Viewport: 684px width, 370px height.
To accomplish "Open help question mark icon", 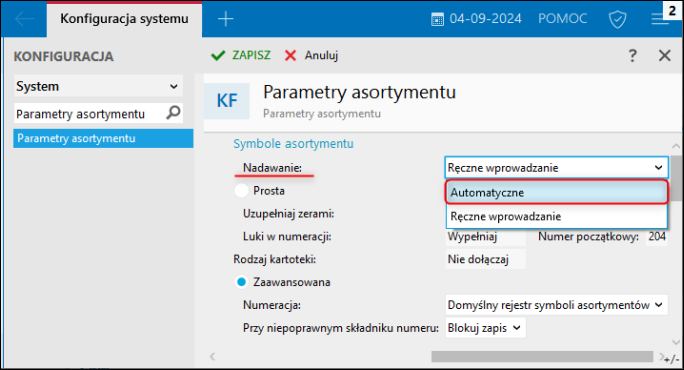I will (633, 55).
